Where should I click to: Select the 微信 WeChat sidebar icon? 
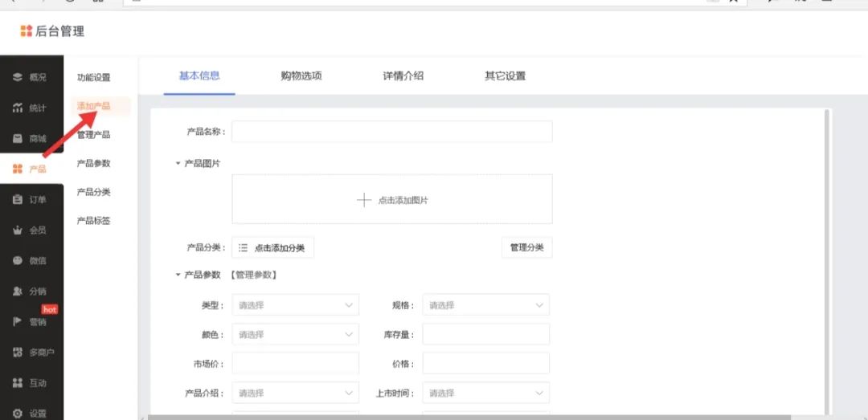pos(17,261)
